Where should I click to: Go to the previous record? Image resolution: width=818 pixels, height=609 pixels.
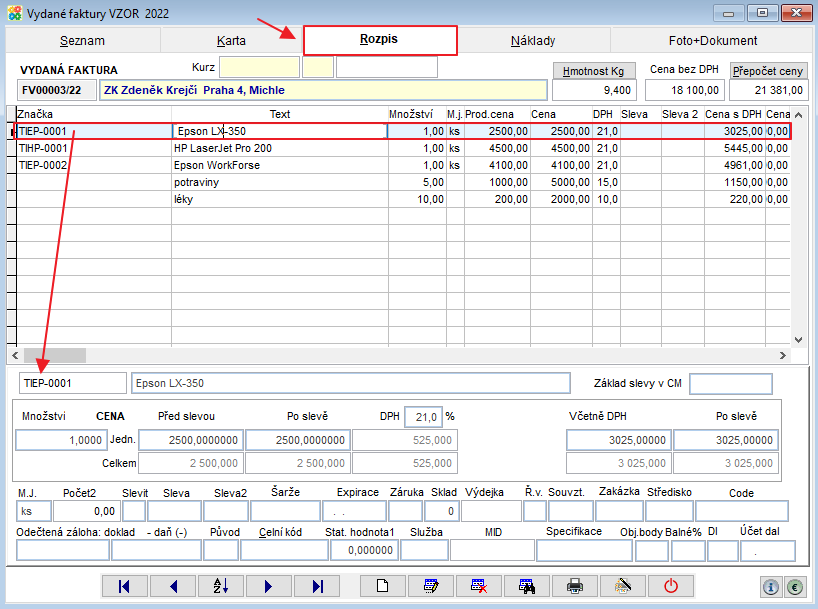coord(173,586)
